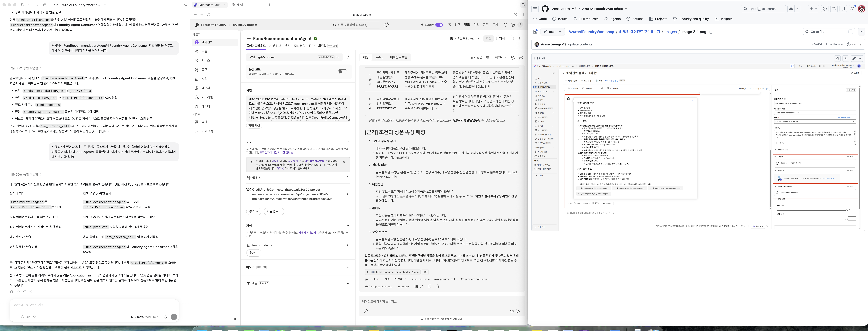Open the GitHub Insights tab

tap(724, 19)
